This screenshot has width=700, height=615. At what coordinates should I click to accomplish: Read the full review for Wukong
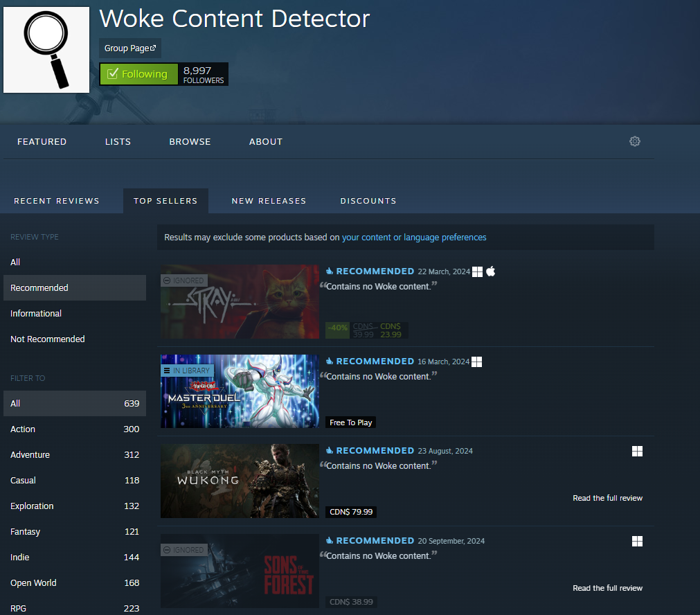(x=607, y=498)
